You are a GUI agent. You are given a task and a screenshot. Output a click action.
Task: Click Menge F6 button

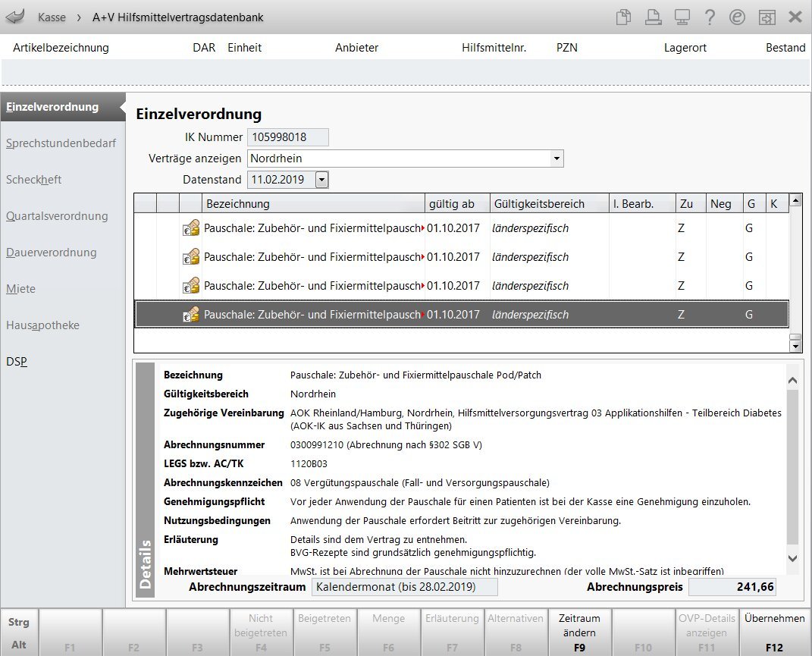coord(388,632)
